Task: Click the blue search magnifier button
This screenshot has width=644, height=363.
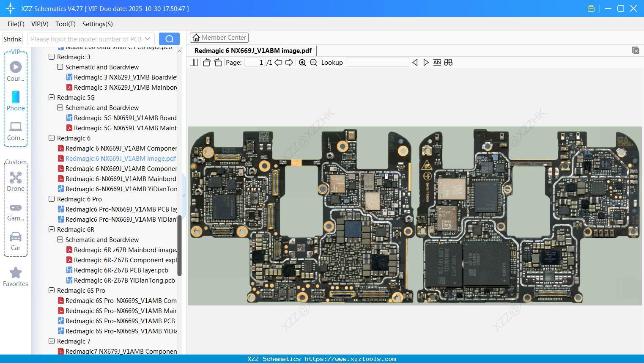Action: point(169,38)
